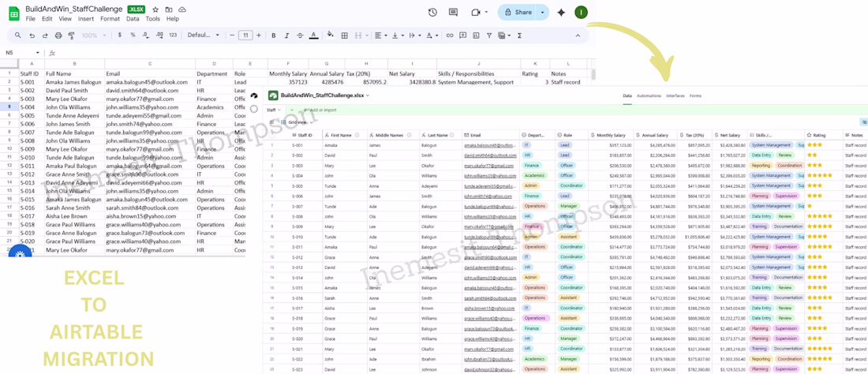
Task: Click the Functions sigma icon
Action: pyautogui.click(x=519, y=36)
